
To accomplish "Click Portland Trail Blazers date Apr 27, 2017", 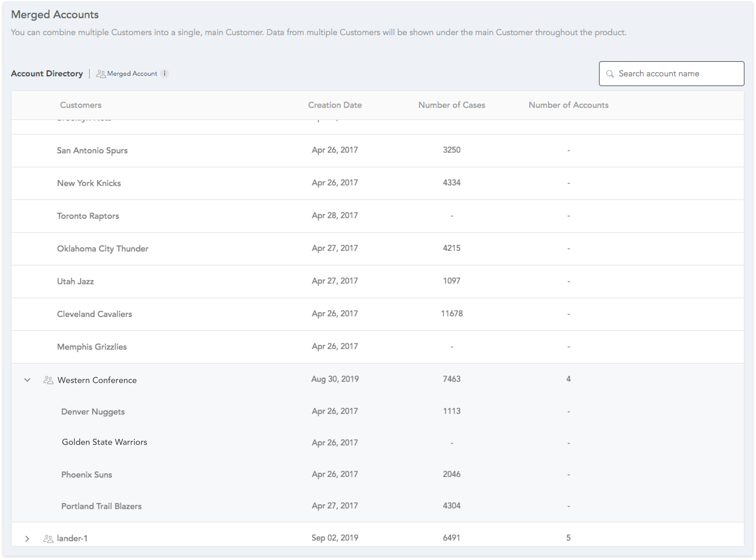I will click(335, 506).
